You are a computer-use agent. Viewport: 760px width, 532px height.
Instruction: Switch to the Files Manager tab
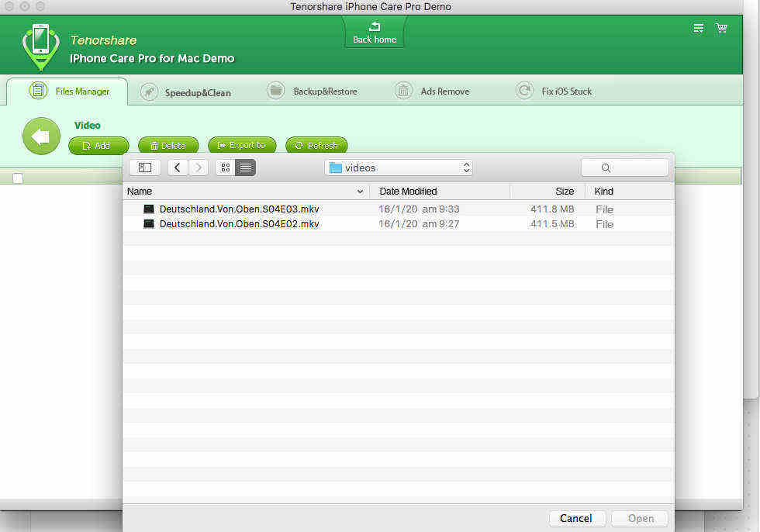[67, 91]
